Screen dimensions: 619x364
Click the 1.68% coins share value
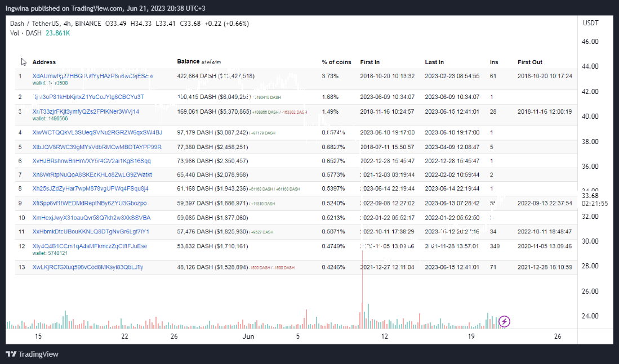[x=330, y=97]
